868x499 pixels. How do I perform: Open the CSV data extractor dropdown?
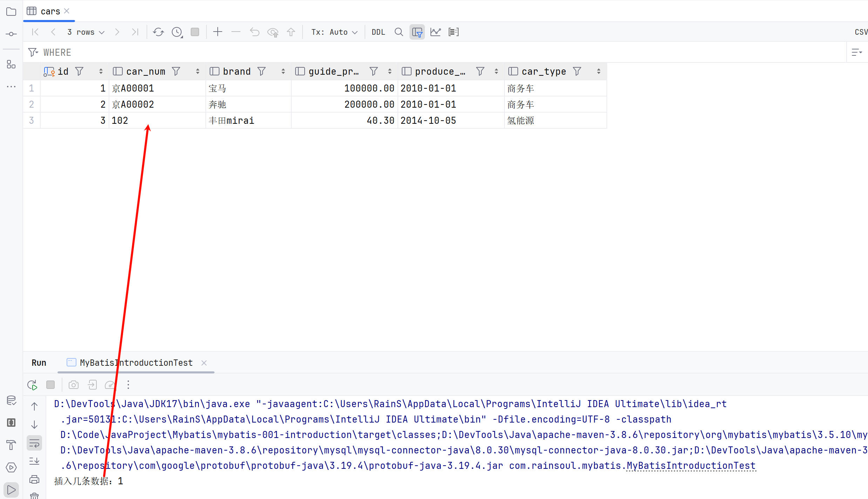tap(861, 32)
